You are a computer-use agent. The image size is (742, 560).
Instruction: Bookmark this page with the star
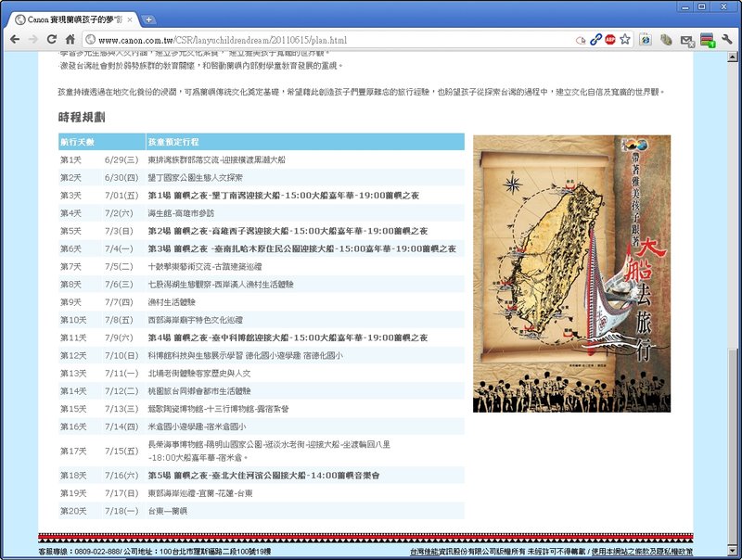coord(625,40)
